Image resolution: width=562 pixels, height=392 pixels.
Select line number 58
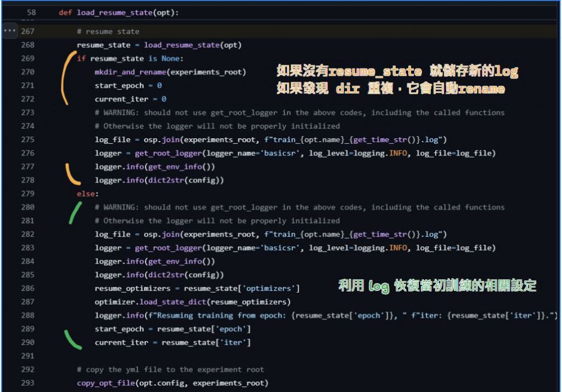[x=31, y=13]
